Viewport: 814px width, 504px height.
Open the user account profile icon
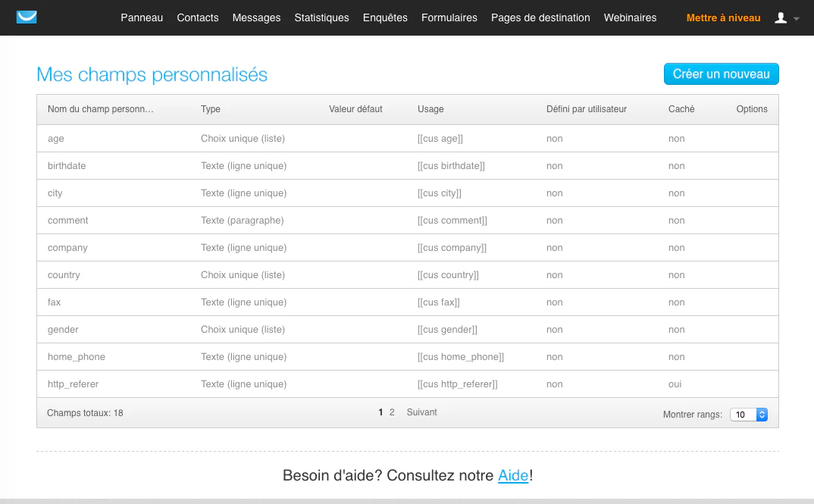[780, 18]
